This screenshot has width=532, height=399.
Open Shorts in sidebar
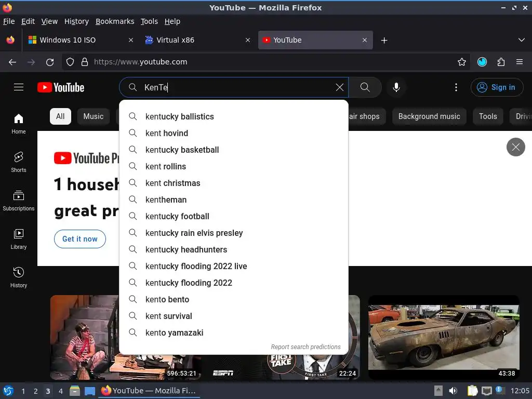coord(18,162)
